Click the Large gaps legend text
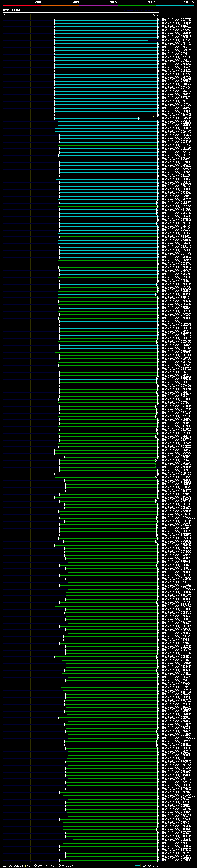 tap(13, 865)
